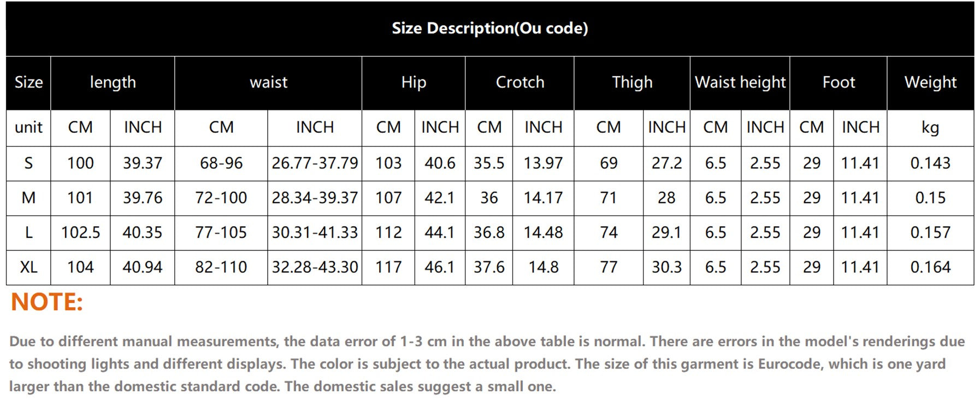Select the waist column header
This screenshot has width=980, height=410.
pyautogui.click(x=268, y=83)
